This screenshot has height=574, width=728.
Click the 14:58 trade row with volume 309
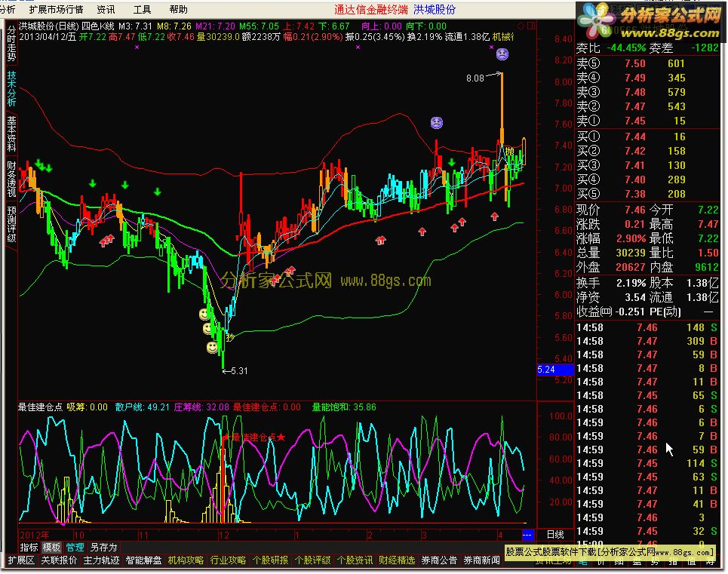tap(648, 341)
